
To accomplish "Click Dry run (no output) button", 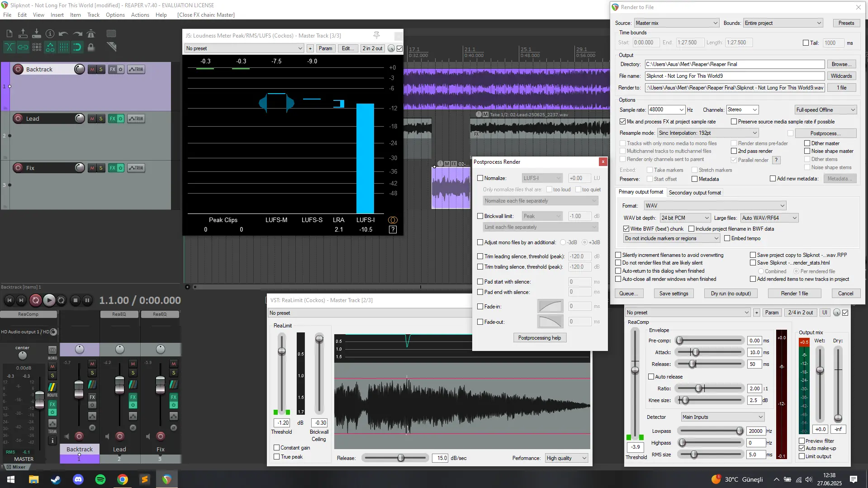I will [x=730, y=294].
